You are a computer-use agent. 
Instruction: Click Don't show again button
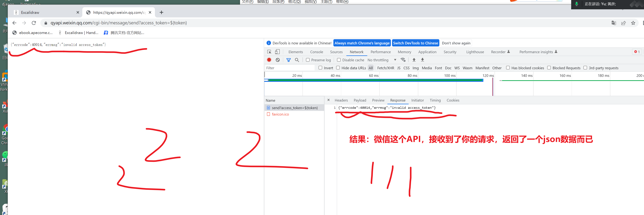tap(456, 43)
